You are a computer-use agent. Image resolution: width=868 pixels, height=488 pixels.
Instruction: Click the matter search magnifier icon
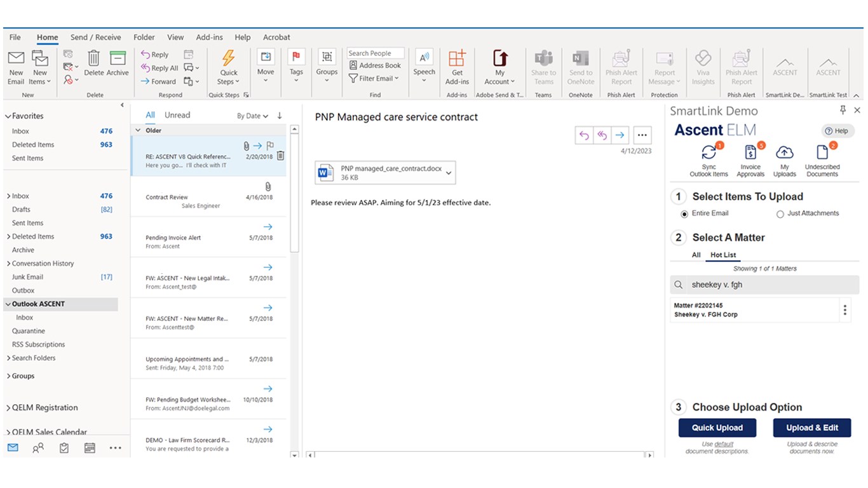pyautogui.click(x=679, y=285)
